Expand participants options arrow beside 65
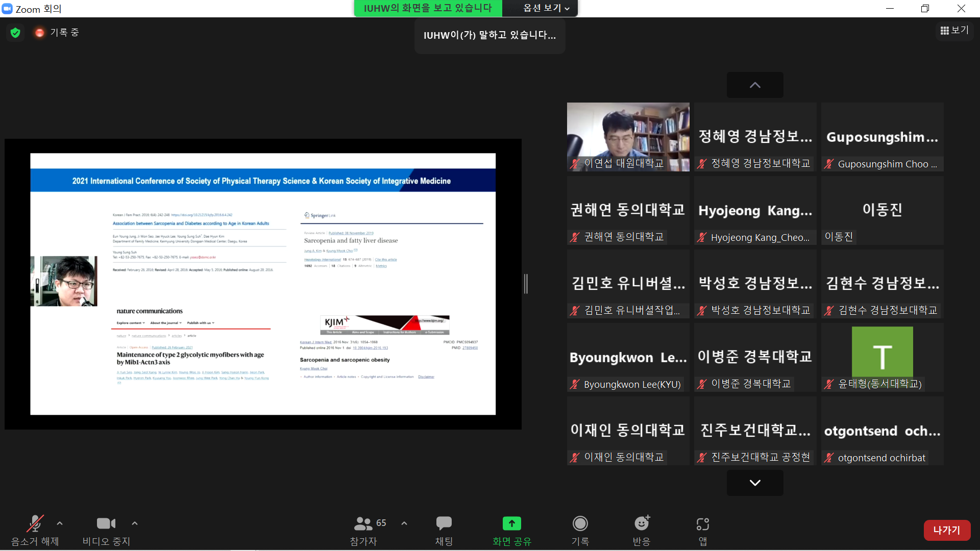 tap(404, 523)
